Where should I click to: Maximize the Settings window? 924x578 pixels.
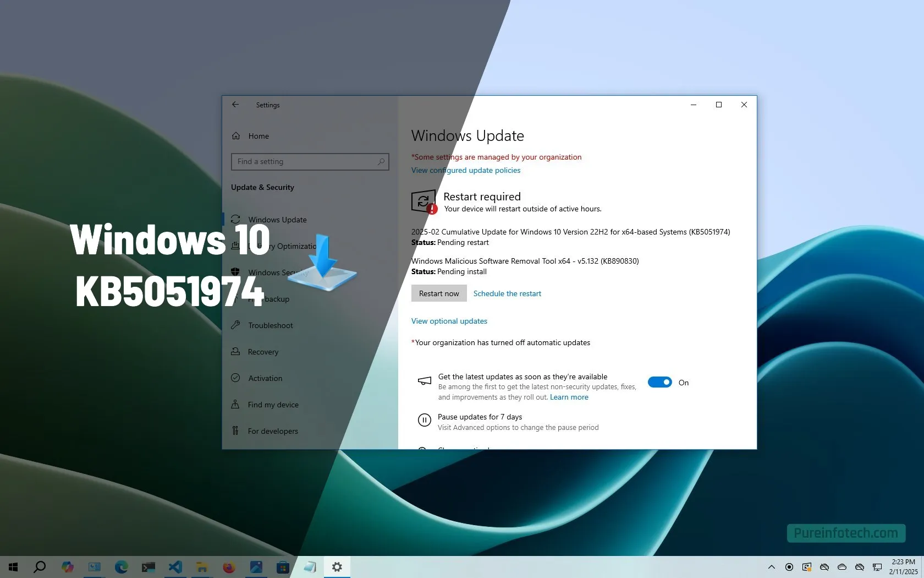pos(719,105)
